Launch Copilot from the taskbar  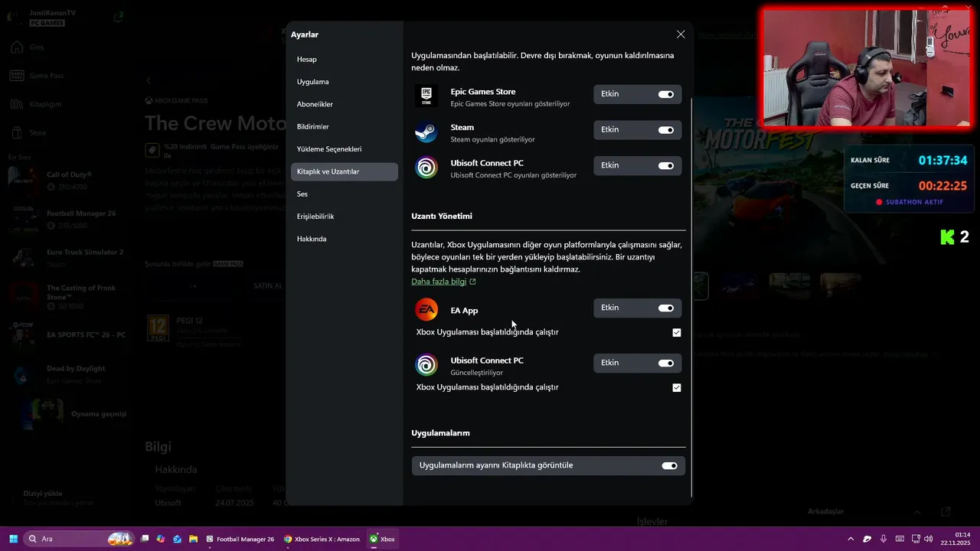[161, 539]
